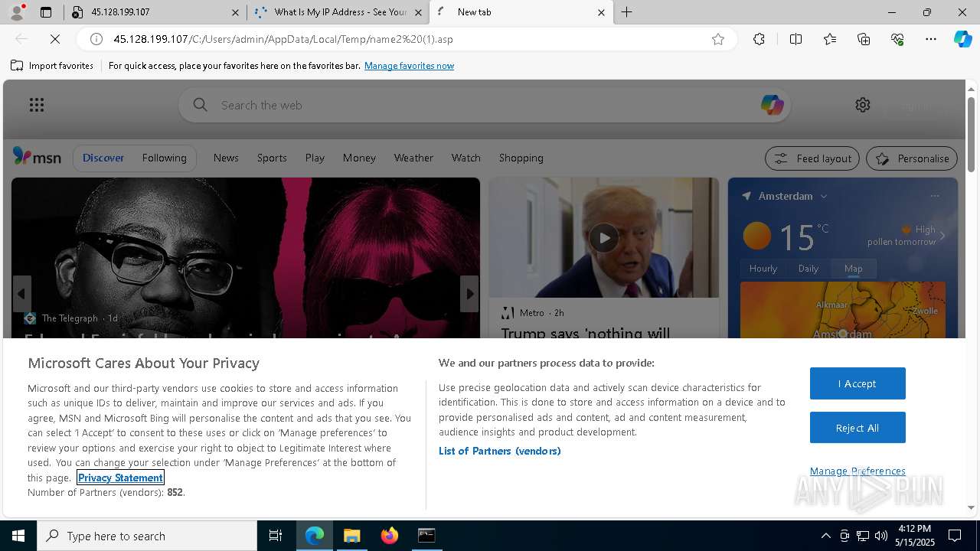Show next headline in carousel
980x551 pixels.
coord(469,294)
